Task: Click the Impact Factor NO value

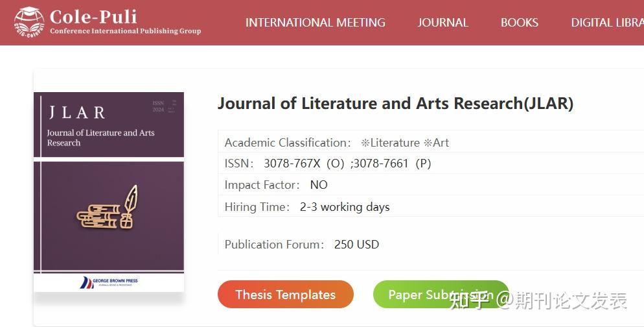Action: pos(319,185)
